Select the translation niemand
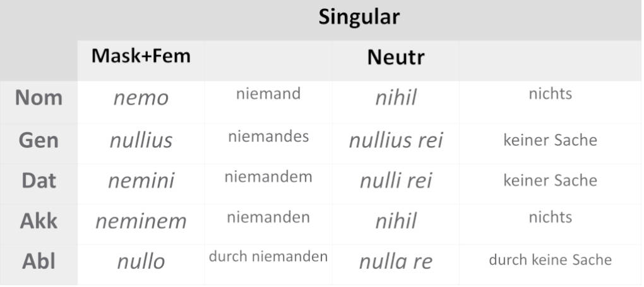This screenshot has width=644, height=287. [x=268, y=94]
